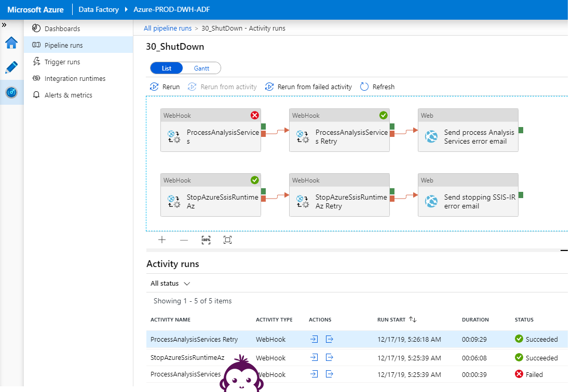The image size is (572, 392).
Task: Open the Home icon in sidebar
Action: (x=11, y=43)
